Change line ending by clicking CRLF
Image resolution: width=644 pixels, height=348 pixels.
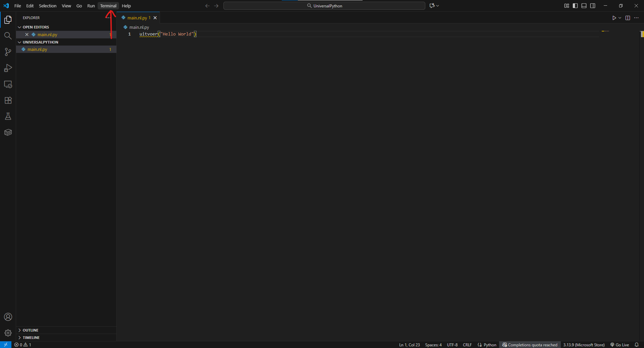click(x=467, y=345)
